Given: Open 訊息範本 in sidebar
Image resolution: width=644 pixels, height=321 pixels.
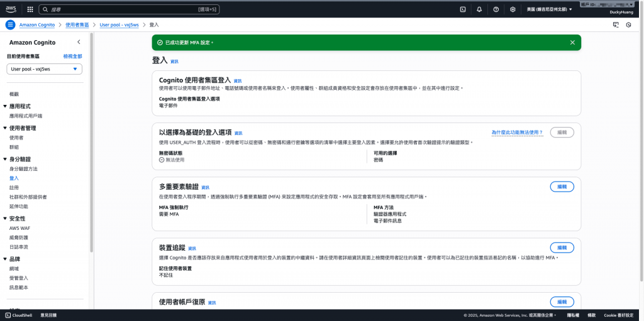Looking at the screenshot, I should coord(19,287).
